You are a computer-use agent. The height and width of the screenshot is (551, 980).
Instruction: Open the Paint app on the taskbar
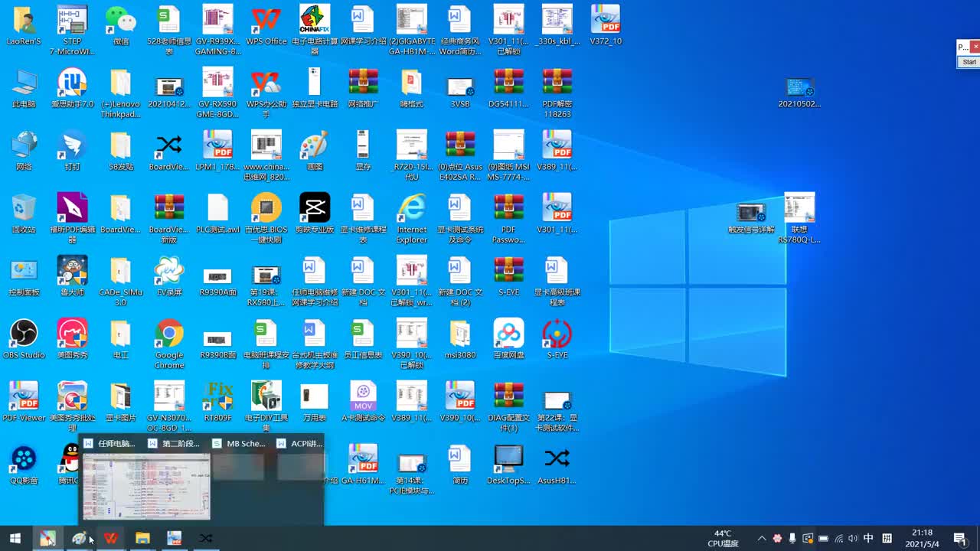(80, 539)
